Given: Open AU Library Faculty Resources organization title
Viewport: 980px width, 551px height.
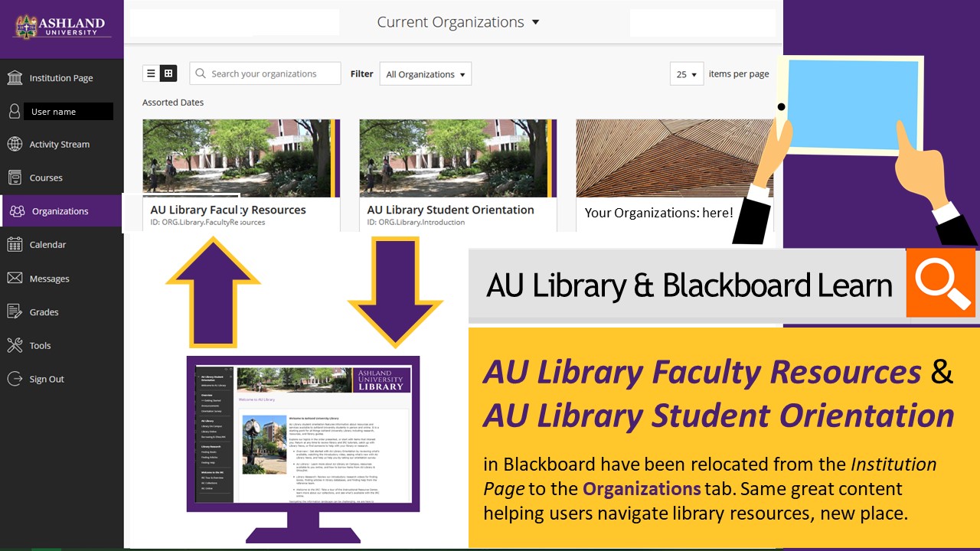Looking at the screenshot, I should click(x=228, y=210).
